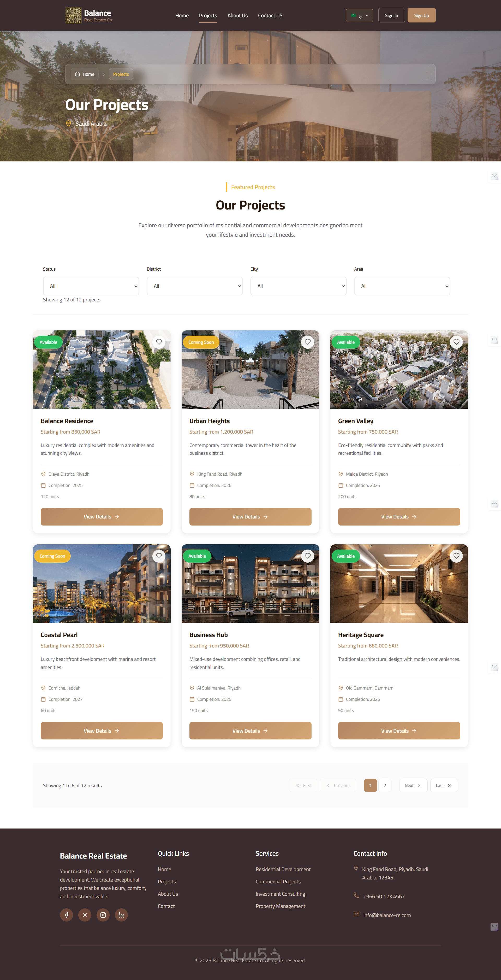Click the Instagram icon in footer

coord(103,915)
